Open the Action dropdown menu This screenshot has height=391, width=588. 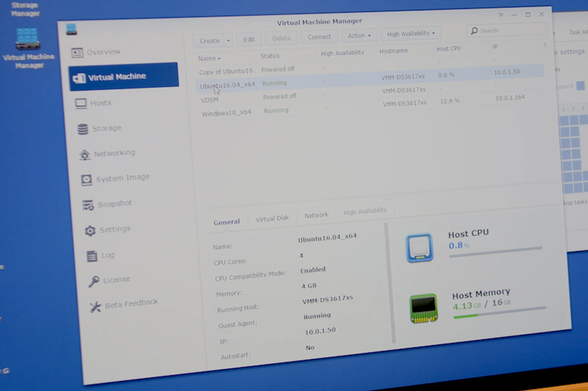[x=359, y=35]
